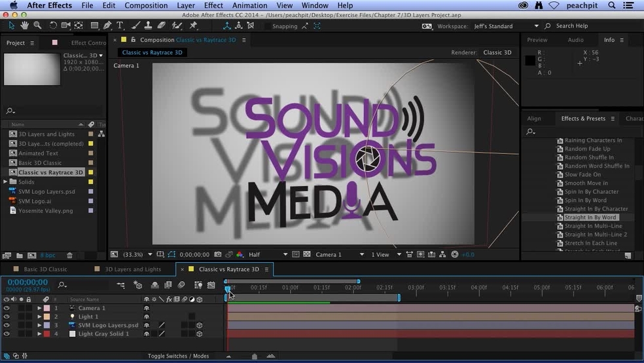
Task: Toggle shy switch for Camera 1 layer
Action: click(x=147, y=308)
